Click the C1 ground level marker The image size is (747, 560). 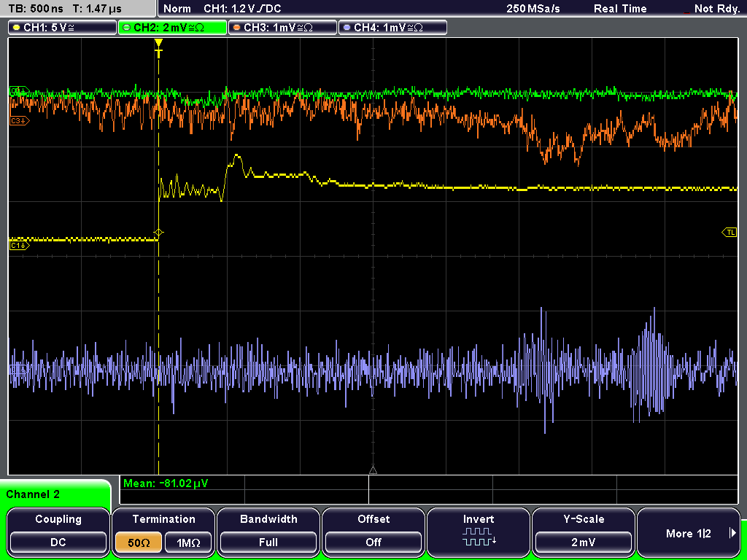coord(19,245)
